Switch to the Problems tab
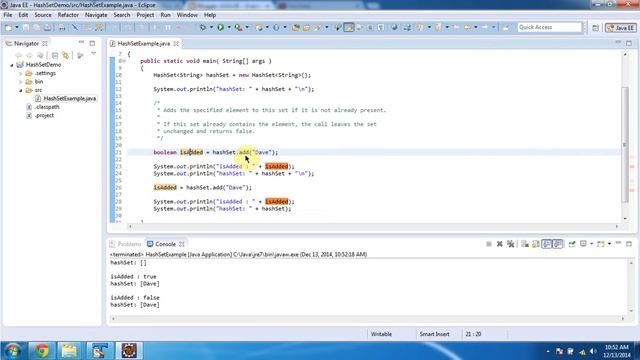Image resolution: width=640 pixels, height=360 pixels. coord(125,244)
